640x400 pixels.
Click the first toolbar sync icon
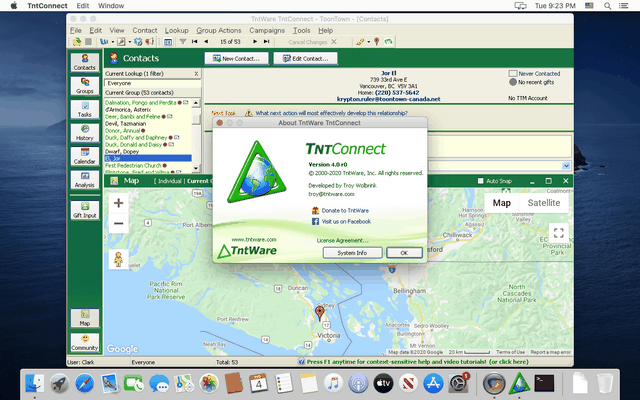click(77, 42)
